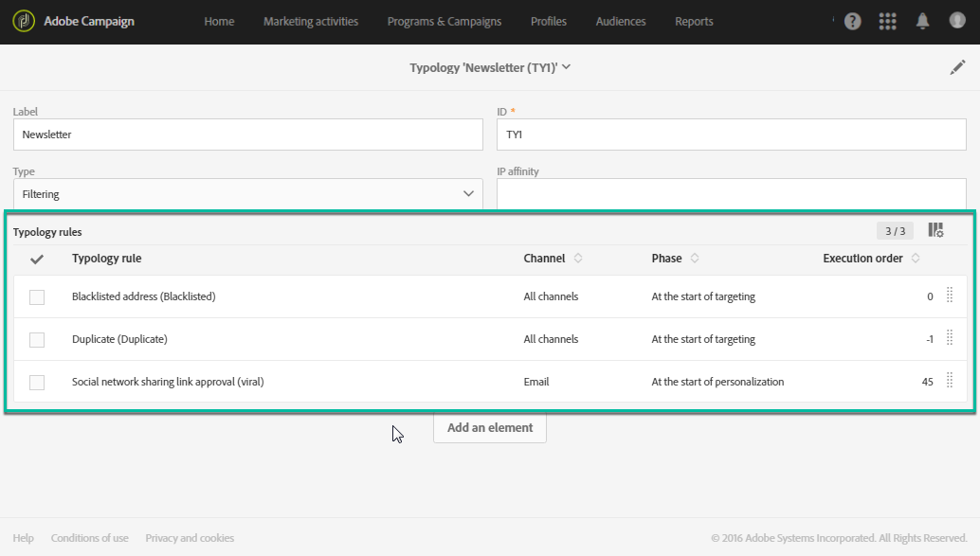Open the column configuration icon in Typology rules

[x=935, y=230]
